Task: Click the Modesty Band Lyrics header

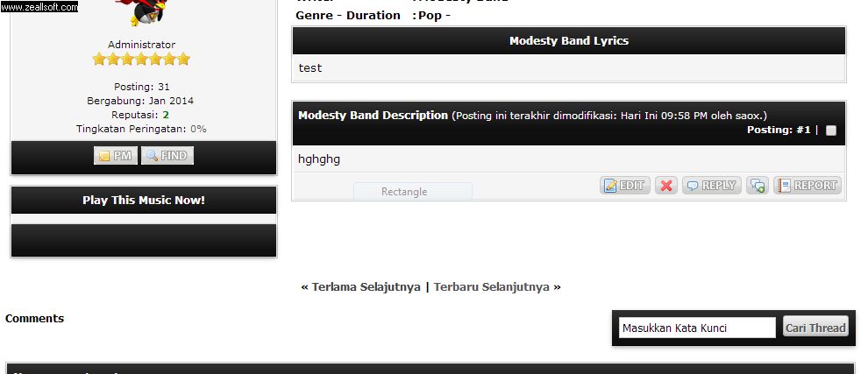Action: tap(568, 40)
